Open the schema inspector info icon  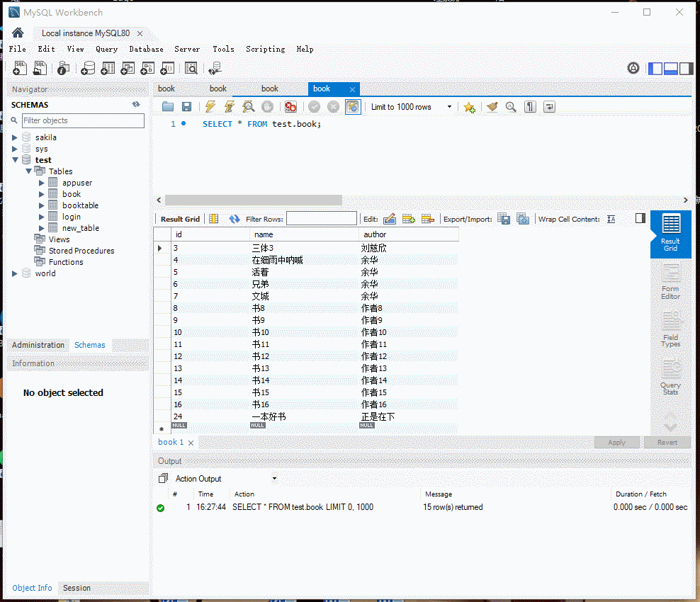pos(63,68)
